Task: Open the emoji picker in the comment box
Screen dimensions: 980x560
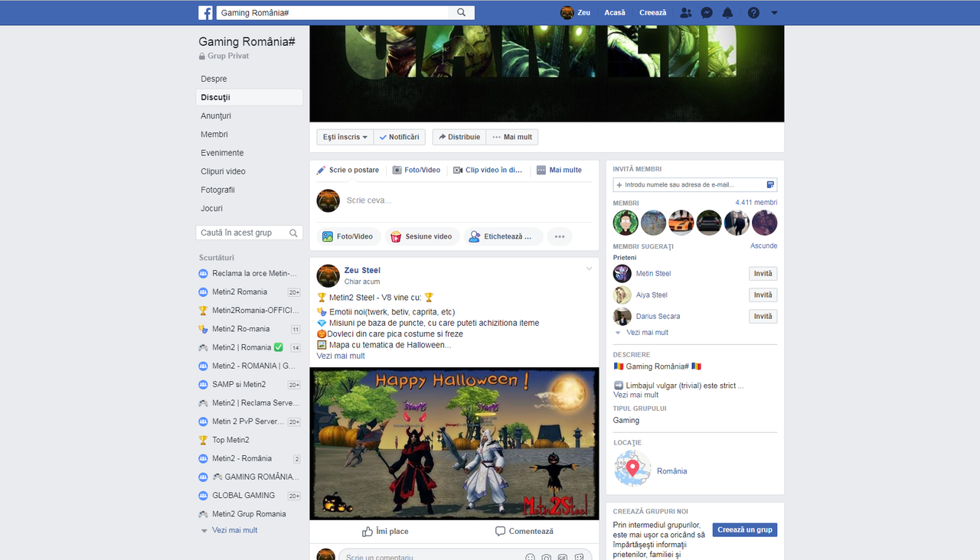Action: click(x=530, y=557)
